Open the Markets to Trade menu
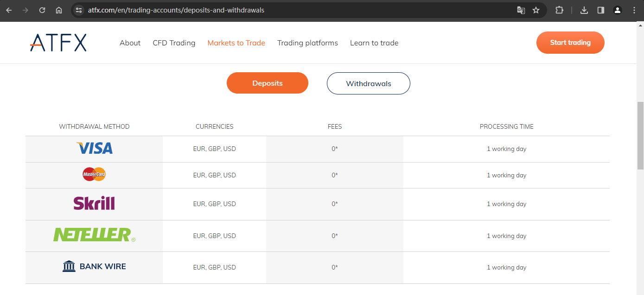The width and height of the screenshot is (644, 295). [x=236, y=43]
